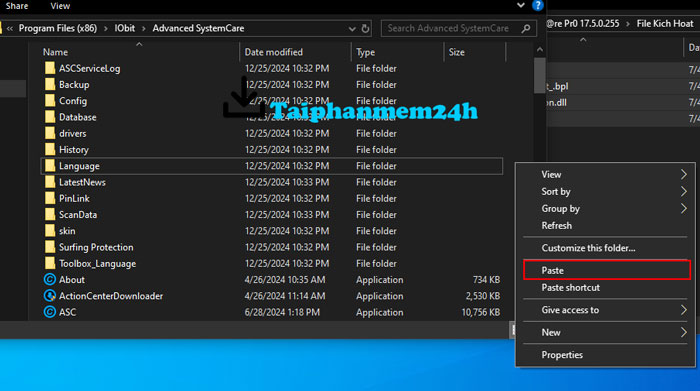The image size is (700, 391).
Task: Open the blue Help question mark icon
Action: pos(538,5)
